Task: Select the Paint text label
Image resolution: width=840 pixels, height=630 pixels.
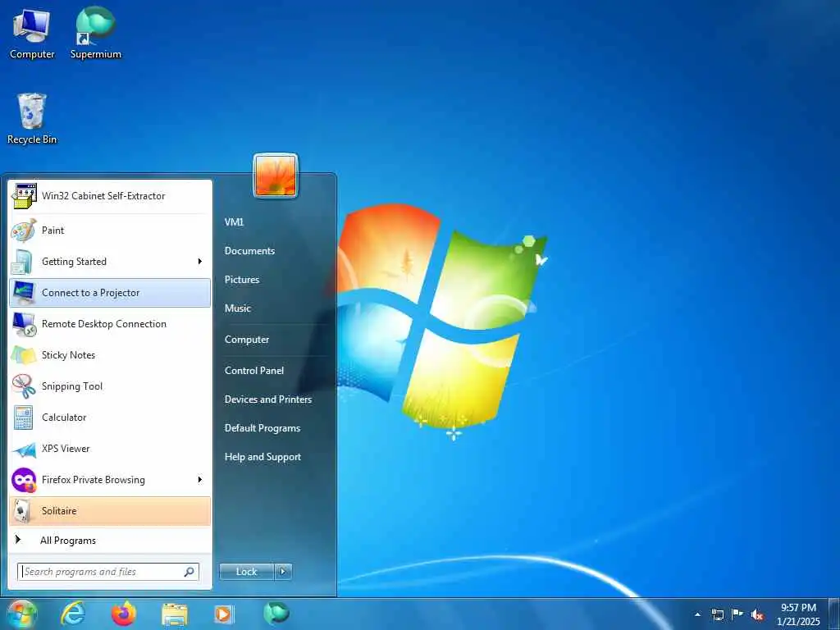Action: coord(53,231)
